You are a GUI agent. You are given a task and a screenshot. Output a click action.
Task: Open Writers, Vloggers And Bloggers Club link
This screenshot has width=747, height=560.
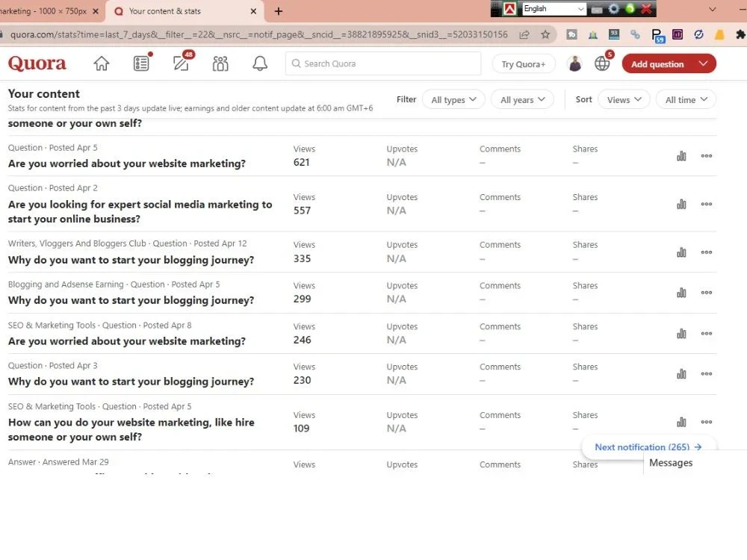click(x=77, y=243)
